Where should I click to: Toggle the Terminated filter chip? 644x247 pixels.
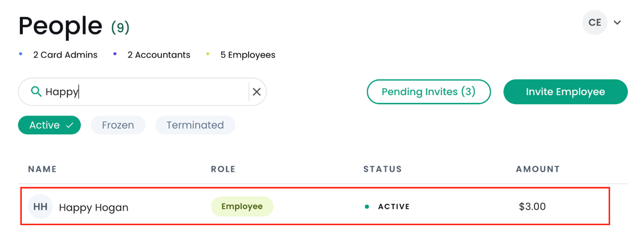pyautogui.click(x=195, y=125)
